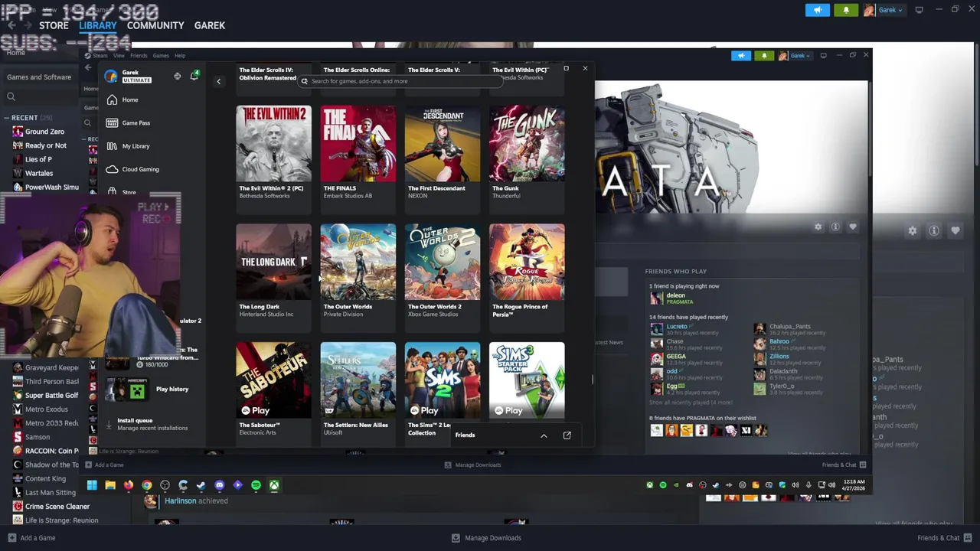Open Game Pass in the Xbox app sidebar
The width and height of the screenshot is (980, 551).
[128, 122]
